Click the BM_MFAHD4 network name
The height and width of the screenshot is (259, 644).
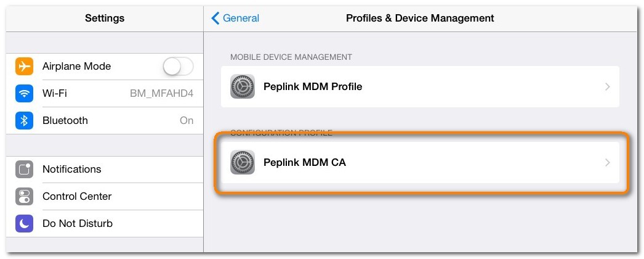(x=161, y=94)
